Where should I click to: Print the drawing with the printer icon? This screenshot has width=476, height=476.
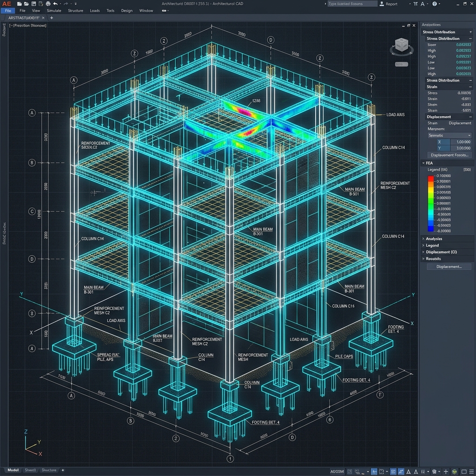click(48, 4)
